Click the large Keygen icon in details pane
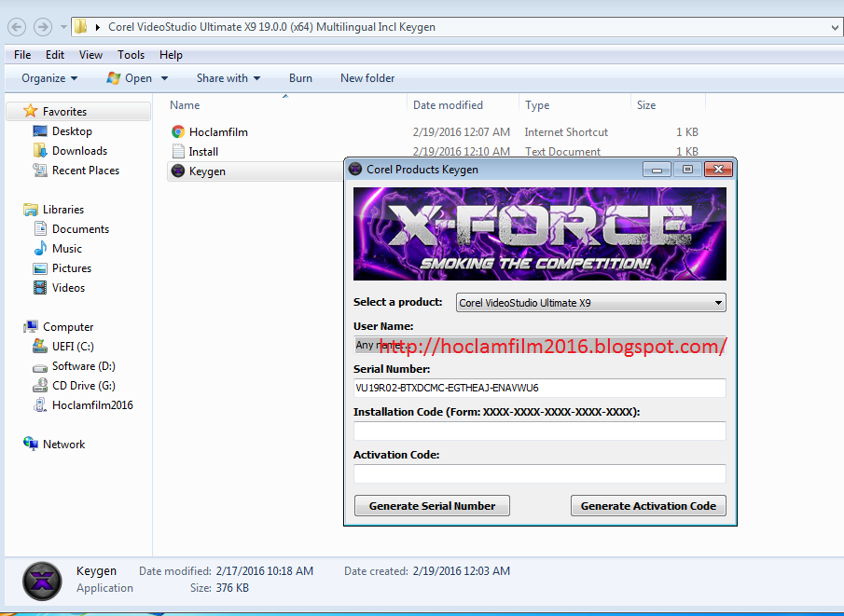844x616 pixels. 42,581
